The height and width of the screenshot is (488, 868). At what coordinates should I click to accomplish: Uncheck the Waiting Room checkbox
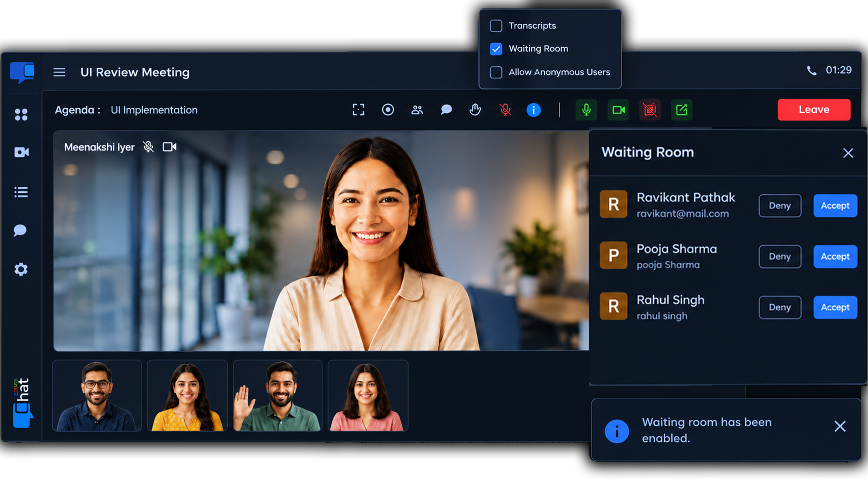496,49
